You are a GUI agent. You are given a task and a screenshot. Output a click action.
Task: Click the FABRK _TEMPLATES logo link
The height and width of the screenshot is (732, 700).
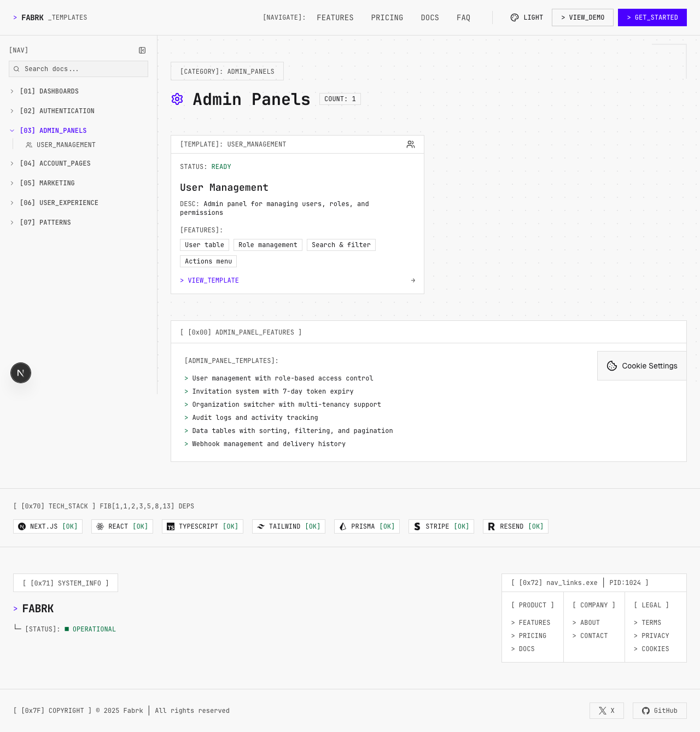[x=50, y=17]
